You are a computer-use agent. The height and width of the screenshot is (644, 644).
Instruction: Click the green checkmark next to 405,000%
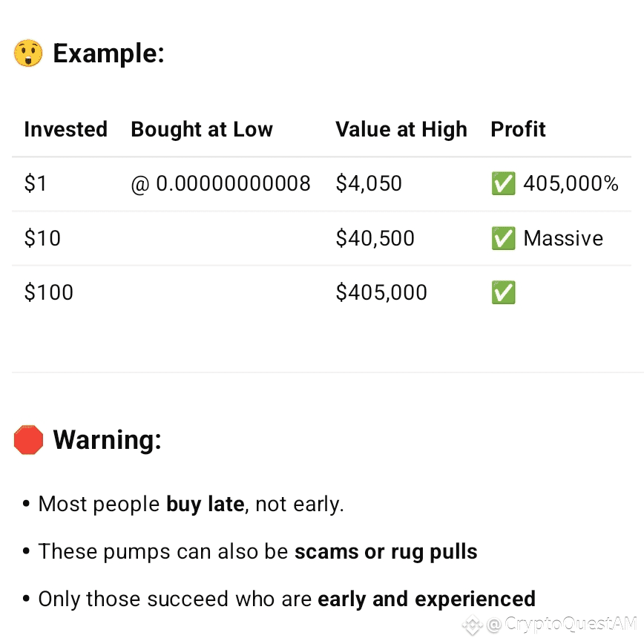(504, 183)
